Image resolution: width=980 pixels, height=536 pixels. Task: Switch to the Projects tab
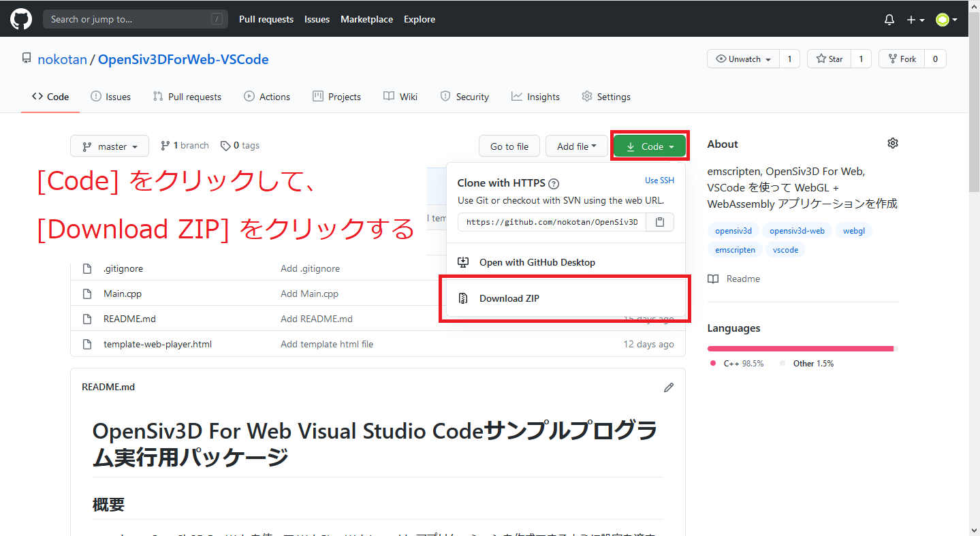[336, 97]
